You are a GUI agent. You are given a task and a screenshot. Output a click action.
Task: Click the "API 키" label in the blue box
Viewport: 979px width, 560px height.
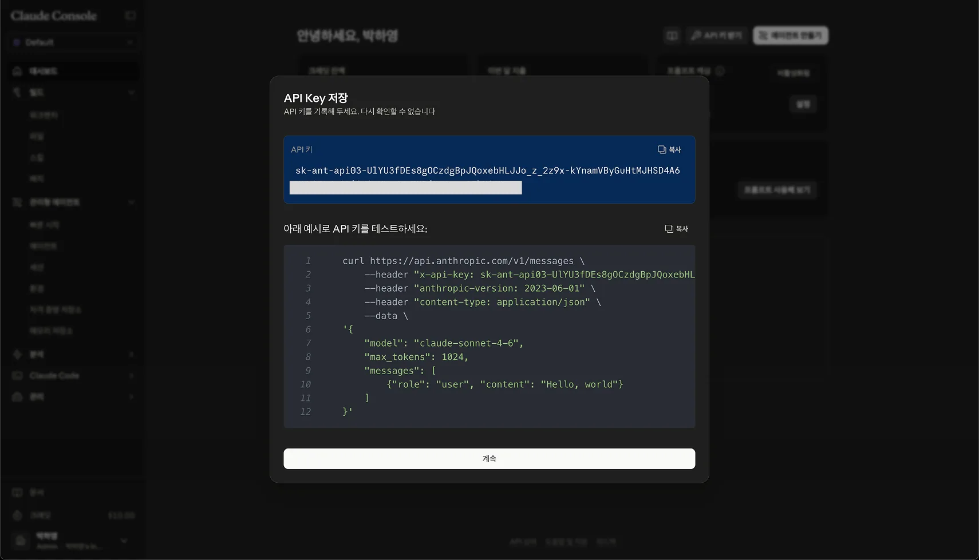point(302,149)
